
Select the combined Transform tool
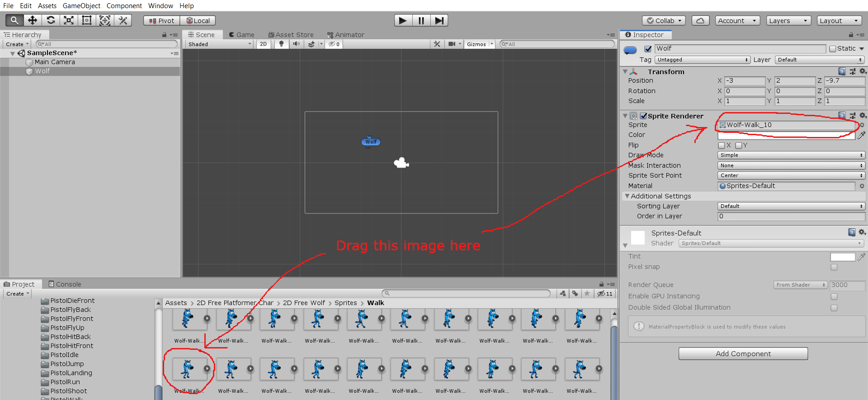pos(105,20)
